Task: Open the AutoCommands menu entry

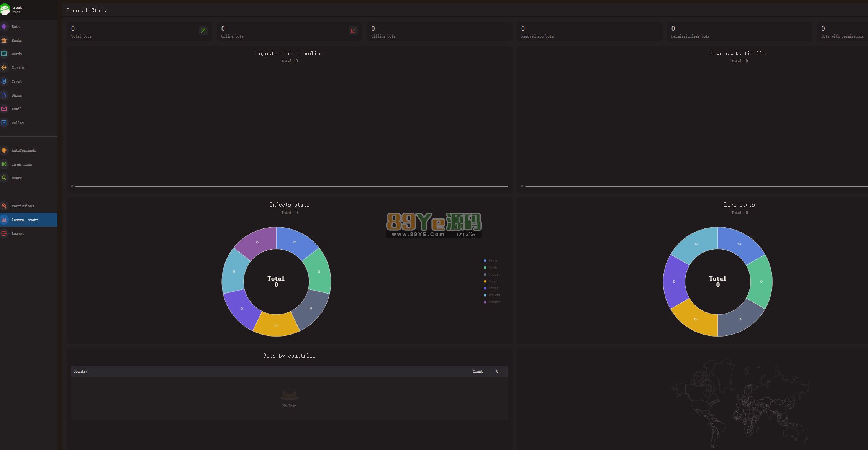Action: (x=23, y=151)
